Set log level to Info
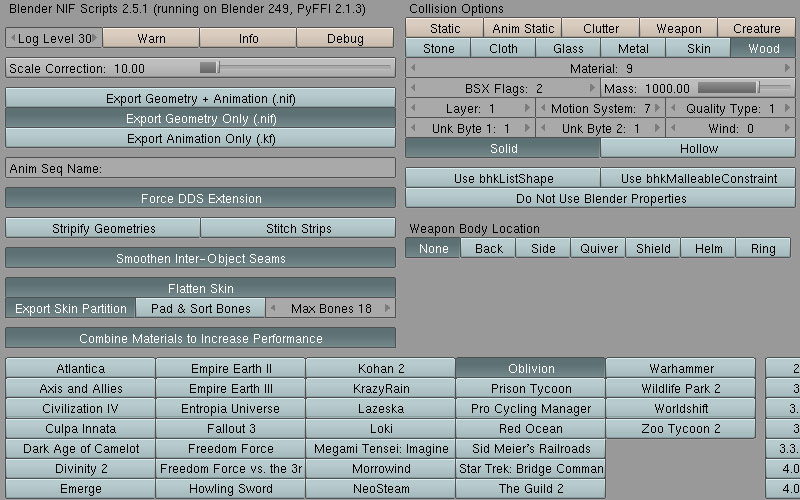Viewport: 800px width, 500px height. tap(248, 38)
